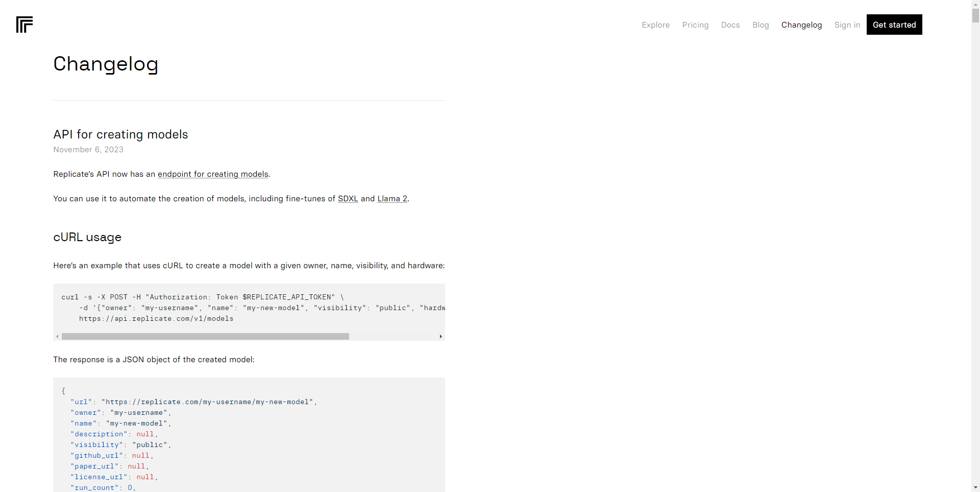Follow the SDXL link
980x492 pixels.
[348, 199]
